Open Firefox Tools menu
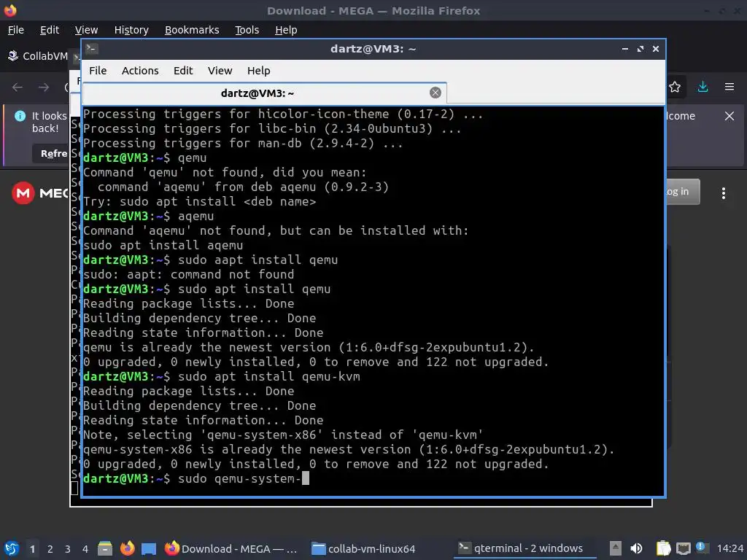The image size is (747, 560). point(247,30)
